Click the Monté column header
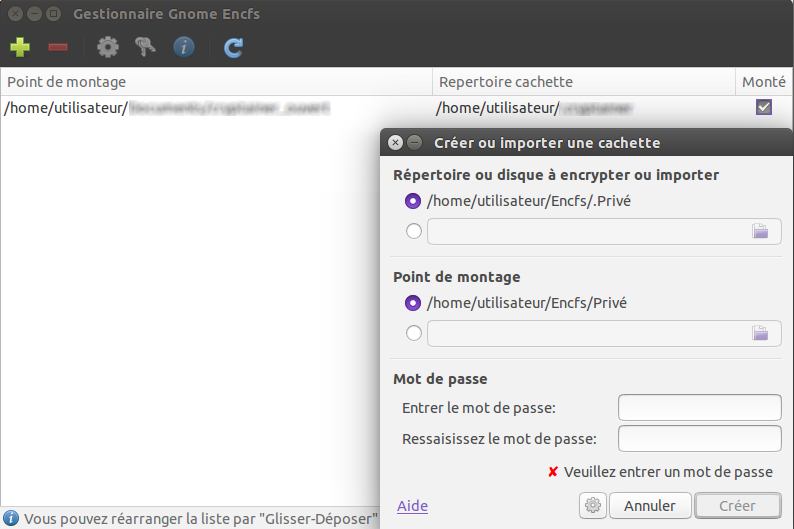The image size is (794, 529). [764, 82]
